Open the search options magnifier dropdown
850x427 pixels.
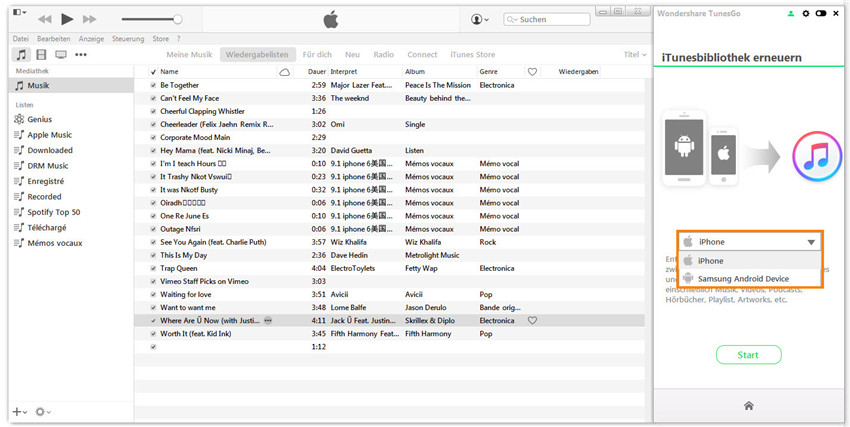512,20
